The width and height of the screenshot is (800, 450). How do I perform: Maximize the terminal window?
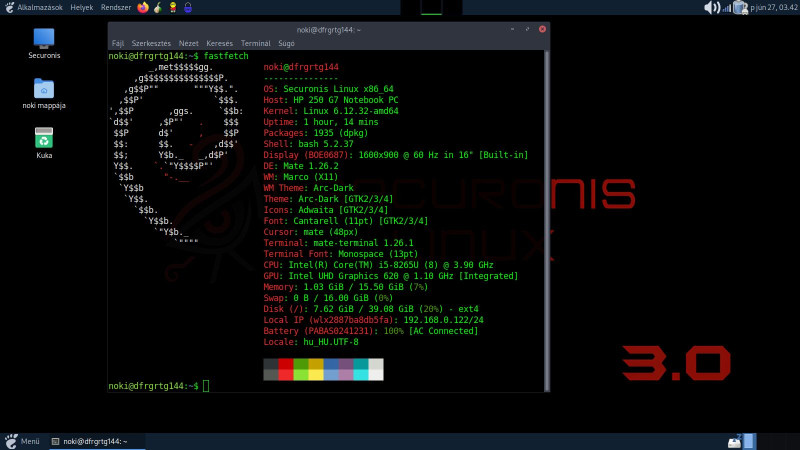pos(527,29)
